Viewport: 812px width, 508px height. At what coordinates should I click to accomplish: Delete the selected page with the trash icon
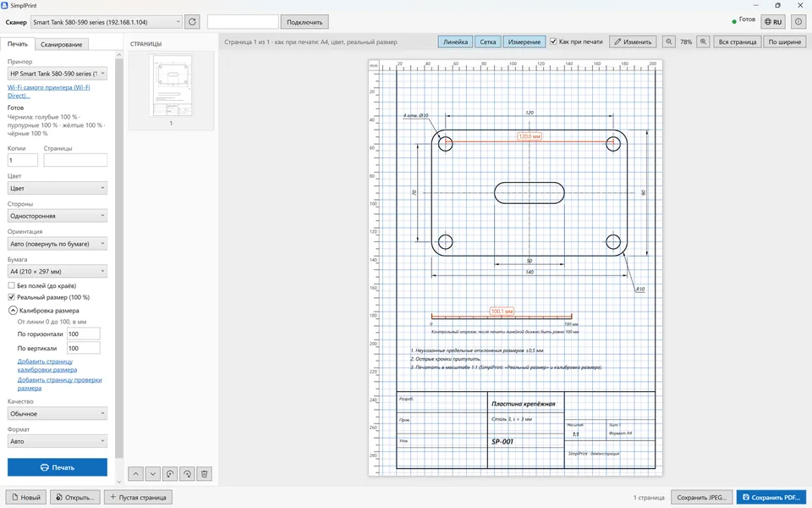click(x=205, y=474)
